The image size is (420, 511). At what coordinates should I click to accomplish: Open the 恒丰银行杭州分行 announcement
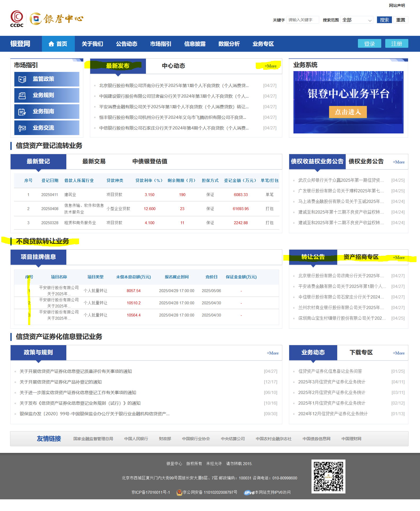pos(173,117)
